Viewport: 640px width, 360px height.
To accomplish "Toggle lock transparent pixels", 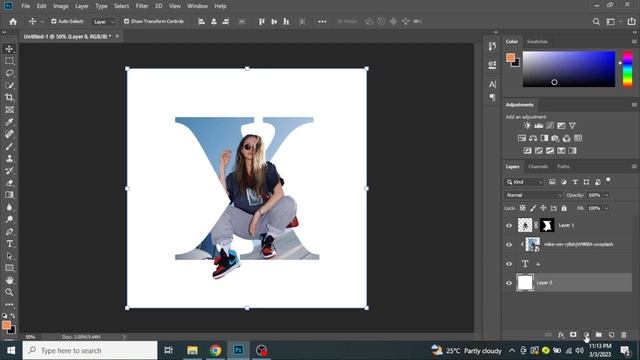I will pos(522,208).
